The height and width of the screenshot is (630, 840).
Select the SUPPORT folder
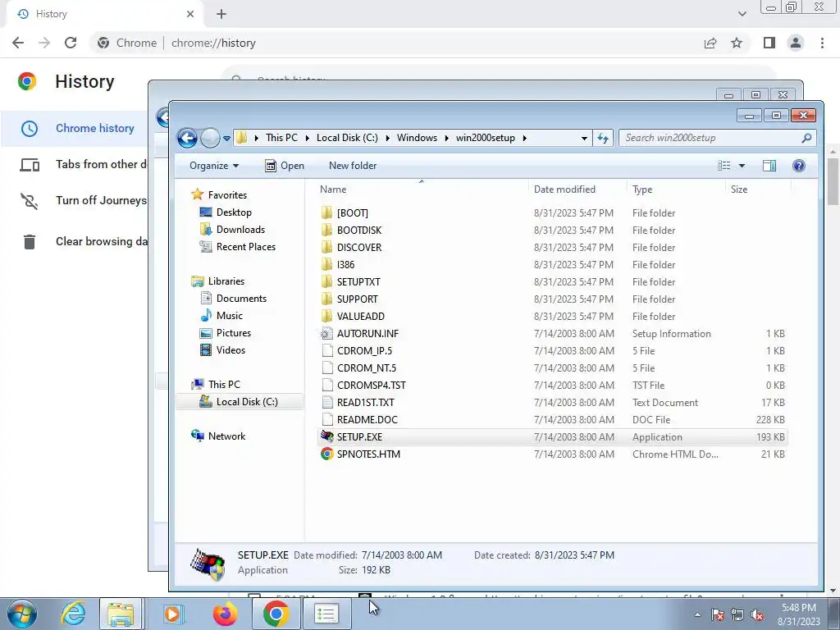coord(357,299)
